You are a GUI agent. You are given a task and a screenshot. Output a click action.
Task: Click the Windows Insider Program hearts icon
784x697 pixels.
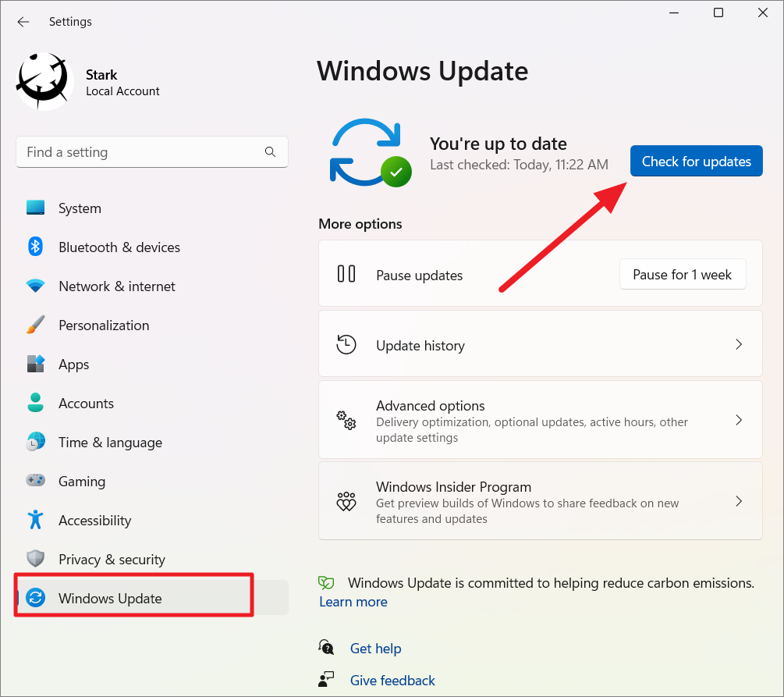pos(346,501)
